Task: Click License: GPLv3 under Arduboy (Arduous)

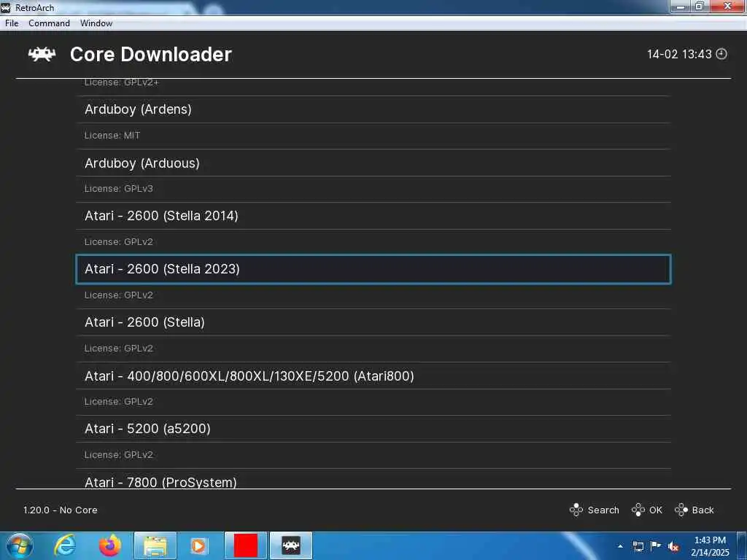Action: point(119,189)
